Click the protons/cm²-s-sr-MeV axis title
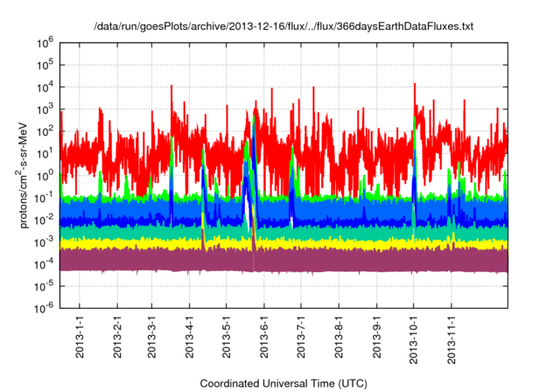560x392 pixels. (22, 175)
